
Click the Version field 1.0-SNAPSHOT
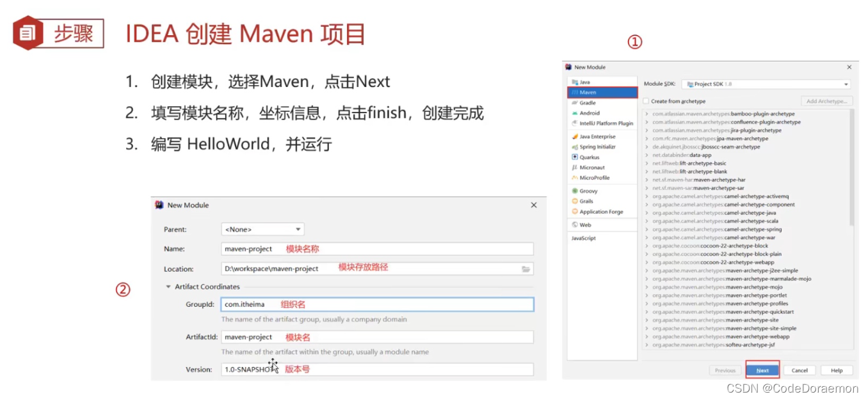(377, 370)
